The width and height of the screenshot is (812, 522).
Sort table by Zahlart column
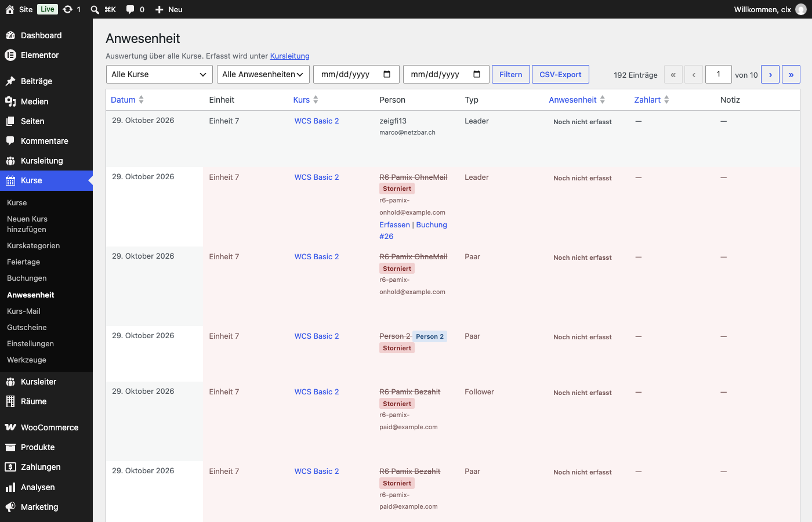click(651, 100)
